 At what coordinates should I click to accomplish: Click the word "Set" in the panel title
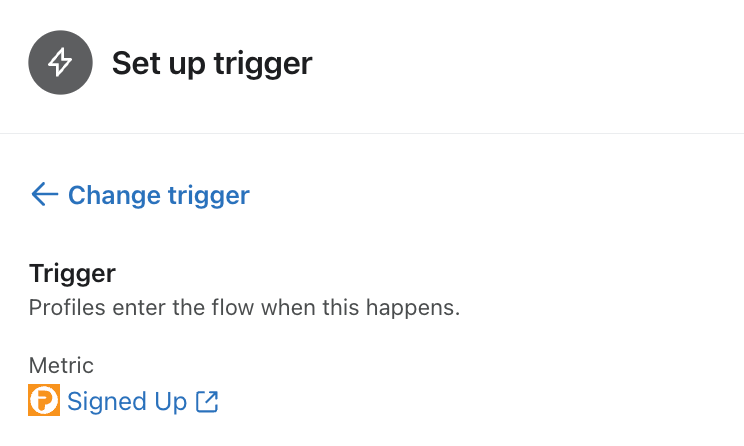[135, 64]
